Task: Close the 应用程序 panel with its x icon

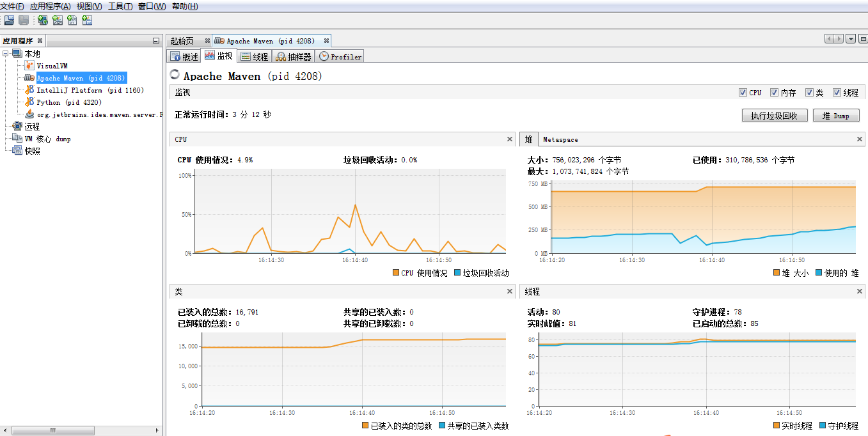Action: tap(40, 40)
